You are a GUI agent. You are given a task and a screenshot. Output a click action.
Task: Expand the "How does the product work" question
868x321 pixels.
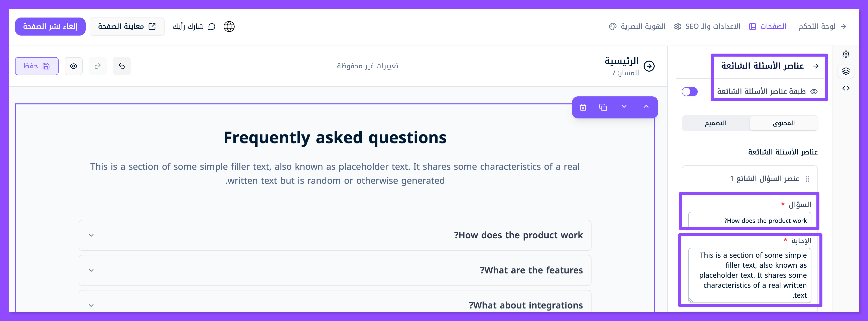coord(335,235)
